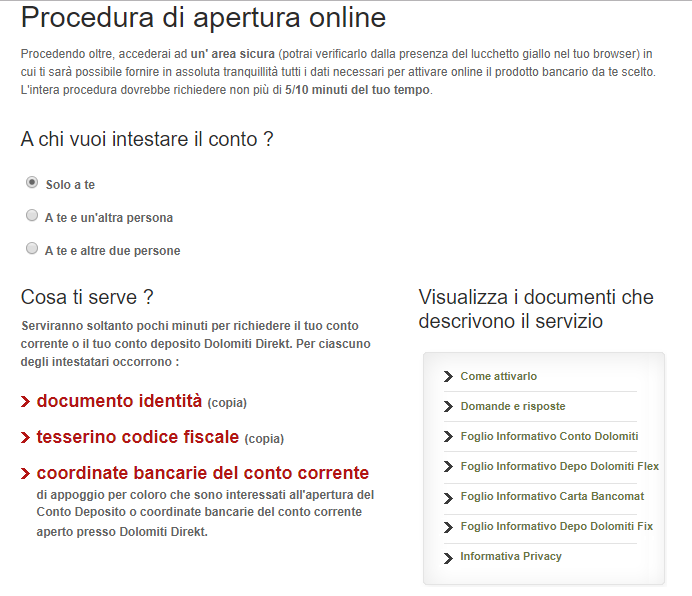Image resolution: width=692 pixels, height=596 pixels.
Task: Open the 'Come attivarlo' document link
Action: coord(498,376)
